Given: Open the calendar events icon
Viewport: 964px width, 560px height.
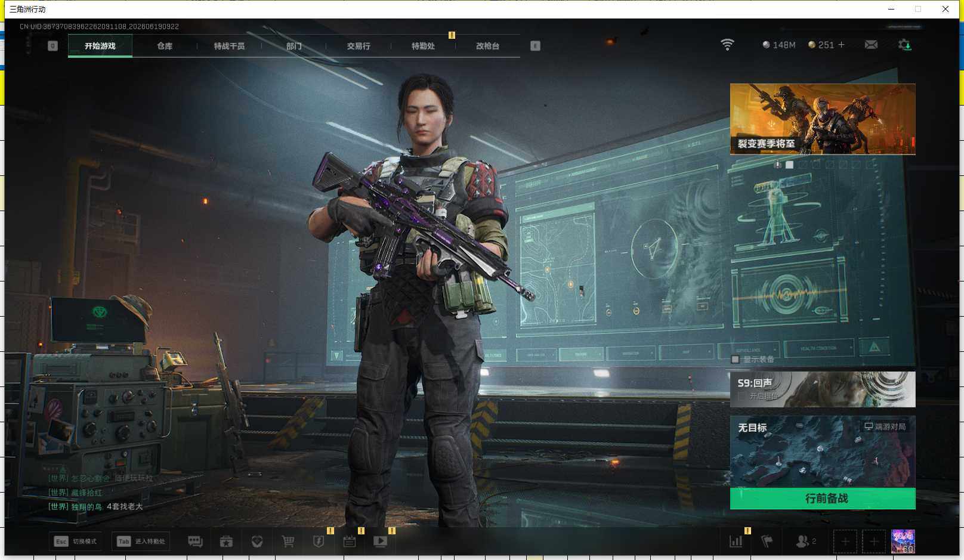Looking at the screenshot, I should [350, 542].
